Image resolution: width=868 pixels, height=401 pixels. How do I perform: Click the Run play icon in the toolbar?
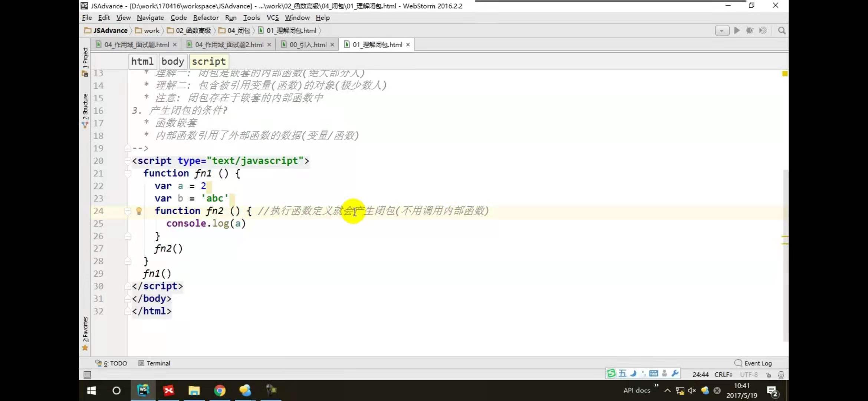[737, 30]
